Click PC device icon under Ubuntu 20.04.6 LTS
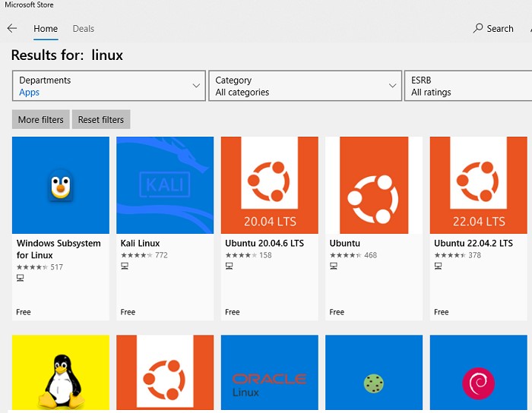The image size is (532, 413). [229, 266]
